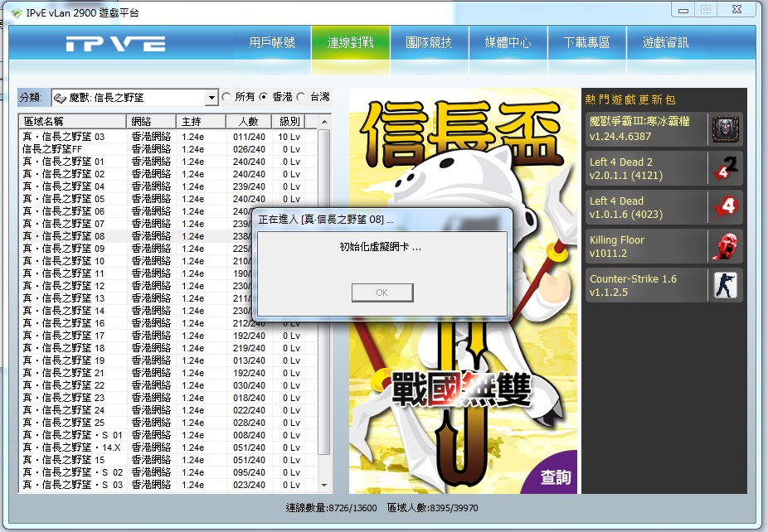
Task: Select the 香港 radio button
Action: 264,97
